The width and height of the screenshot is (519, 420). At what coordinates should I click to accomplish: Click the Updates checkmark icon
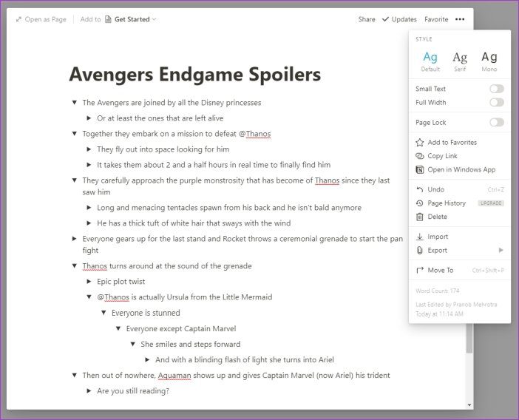[x=385, y=19]
